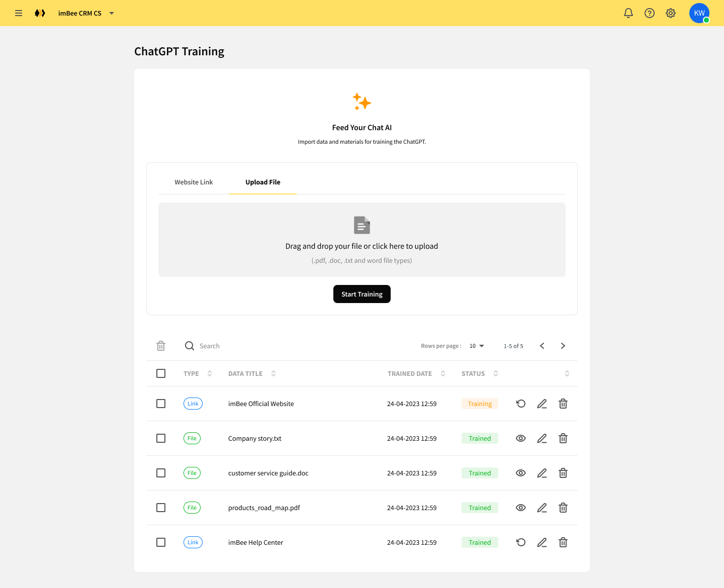This screenshot has width=724, height=588.
Task: Click the Training status badge
Action: [x=480, y=404]
